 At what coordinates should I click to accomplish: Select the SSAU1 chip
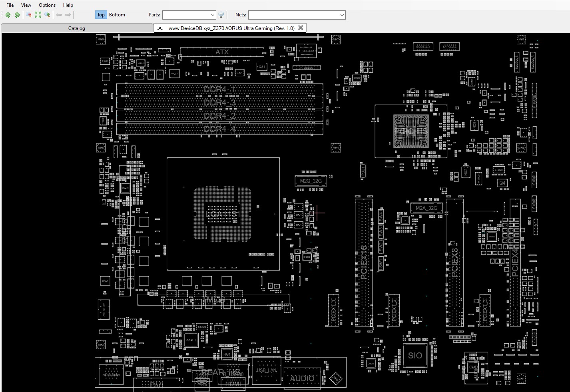pyautogui.click(x=191, y=340)
